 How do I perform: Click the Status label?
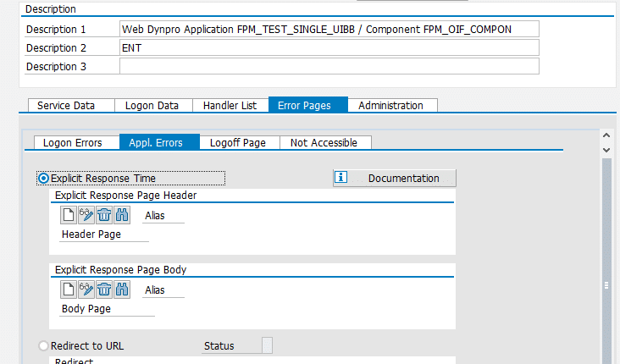(x=219, y=346)
